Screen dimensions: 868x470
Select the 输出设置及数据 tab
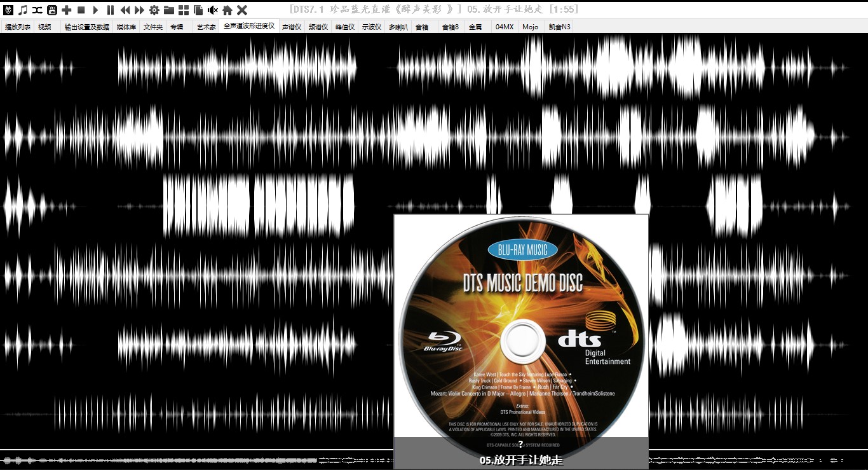pos(86,27)
